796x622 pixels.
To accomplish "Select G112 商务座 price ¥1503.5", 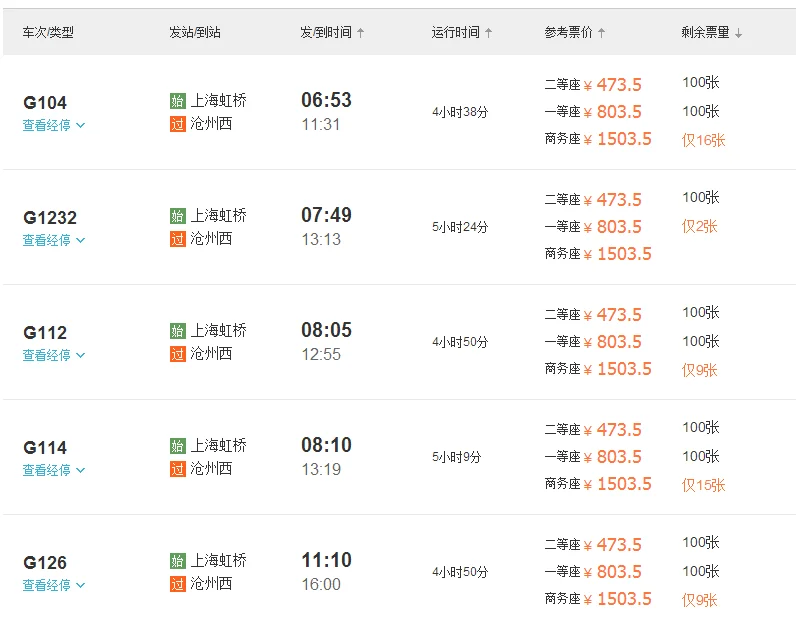I will (x=623, y=369).
